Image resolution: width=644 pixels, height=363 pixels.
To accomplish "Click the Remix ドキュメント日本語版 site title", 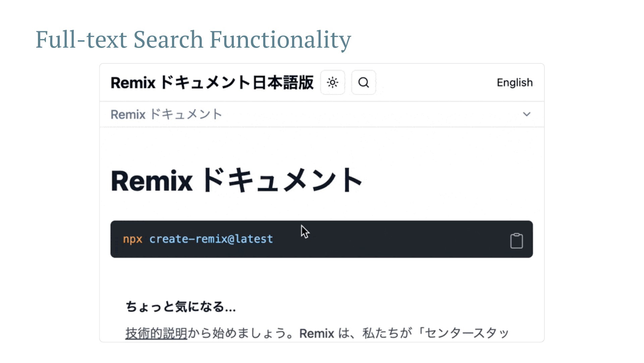I will 212,83.
